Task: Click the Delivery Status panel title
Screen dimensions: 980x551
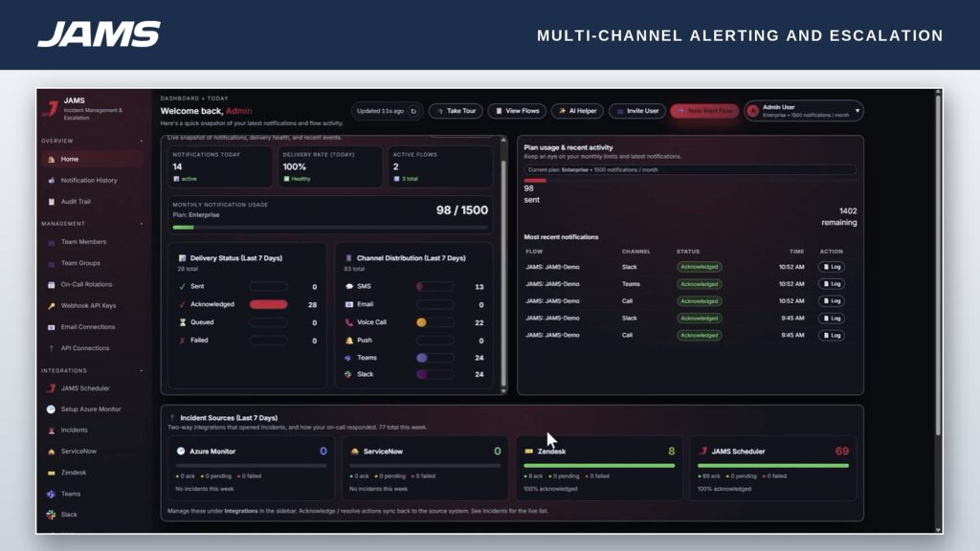Action: point(236,258)
